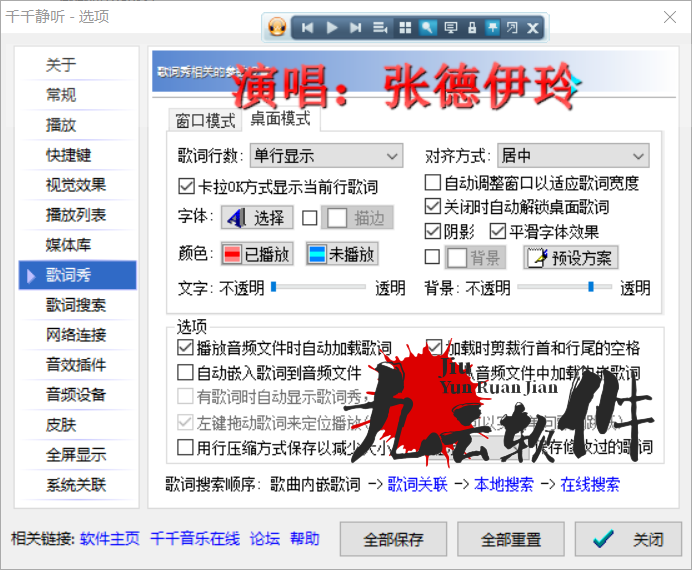Open the 论坛 forum link
The height and width of the screenshot is (570, 692).
click(265, 539)
